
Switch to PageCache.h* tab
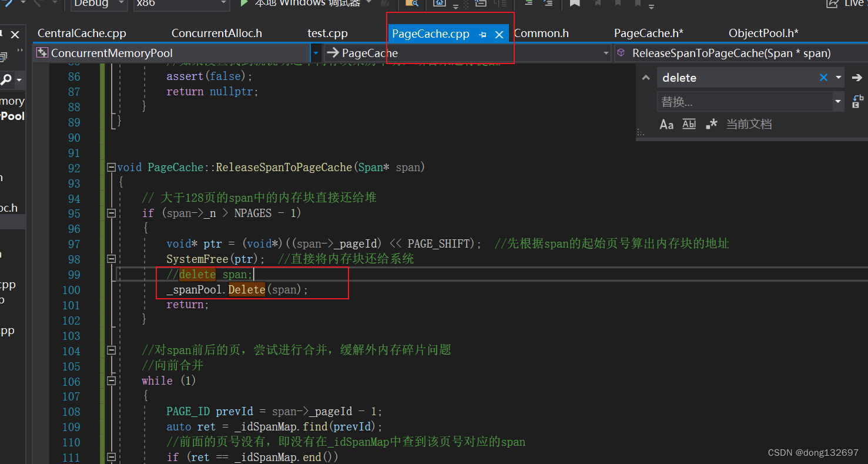[648, 34]
